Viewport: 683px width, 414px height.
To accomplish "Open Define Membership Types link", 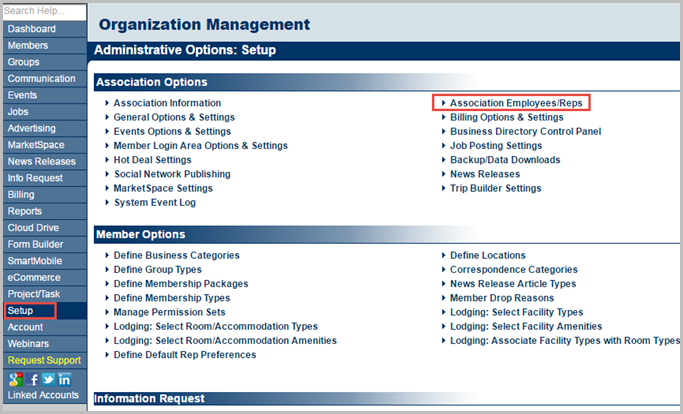I will click(x=172, y=298).
